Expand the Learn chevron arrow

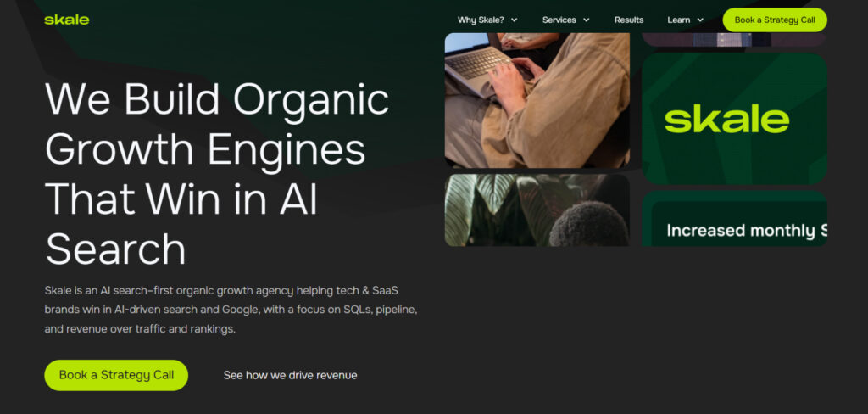pos(700,20)
